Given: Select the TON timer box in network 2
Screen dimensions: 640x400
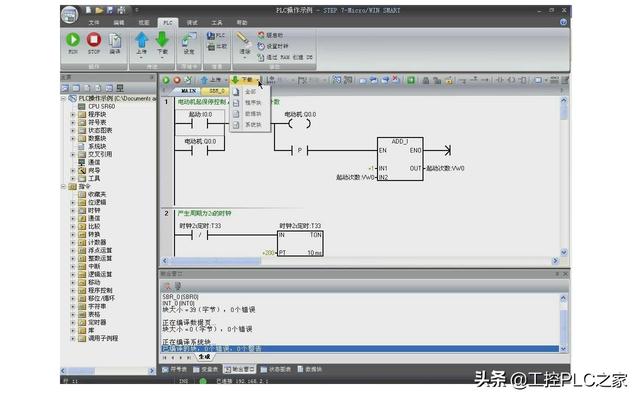Looking at the screenshot, I should tap(300, 244).
